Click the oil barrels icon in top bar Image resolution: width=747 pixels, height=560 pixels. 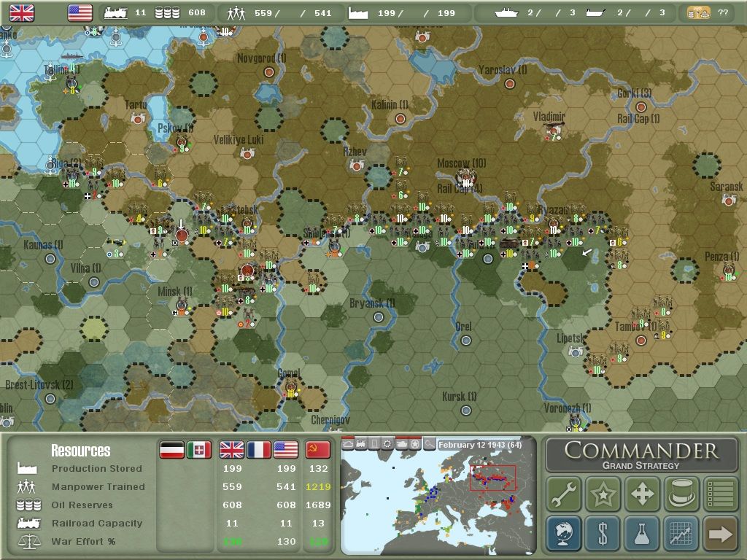[167, 13]
